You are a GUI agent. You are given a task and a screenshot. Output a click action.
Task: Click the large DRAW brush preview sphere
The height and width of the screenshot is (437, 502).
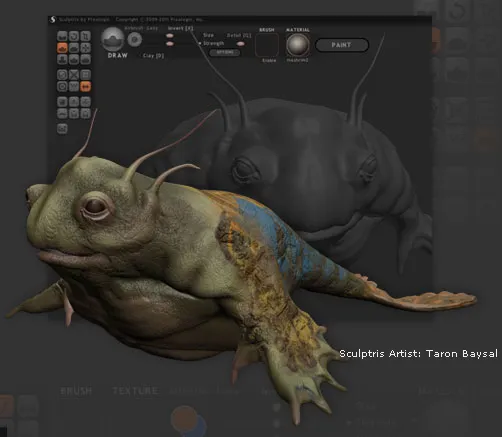[113, 39]
